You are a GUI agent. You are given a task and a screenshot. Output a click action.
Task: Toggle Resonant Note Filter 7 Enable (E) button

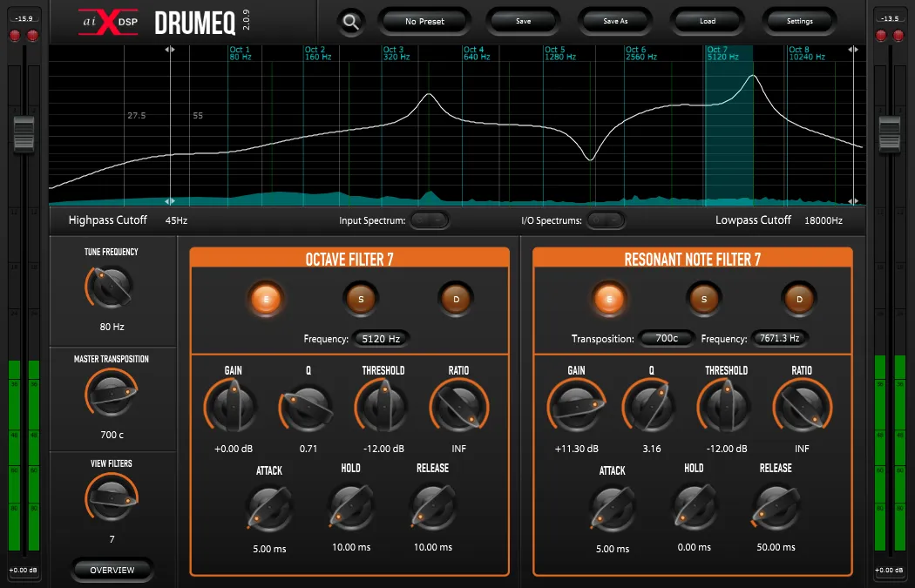pos(609,300)
